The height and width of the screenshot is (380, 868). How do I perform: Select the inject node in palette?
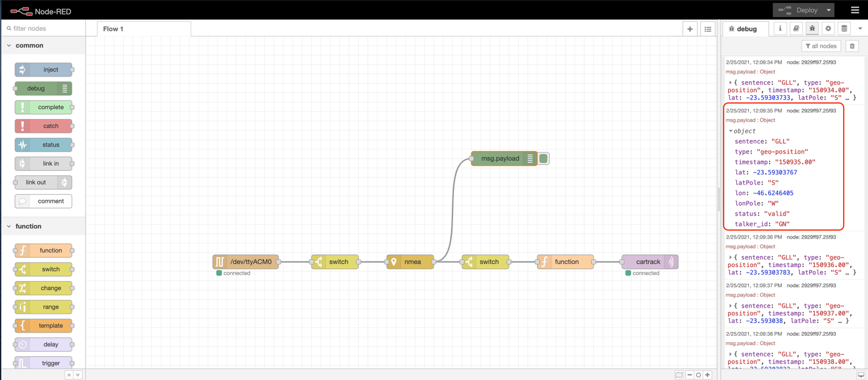44,70
